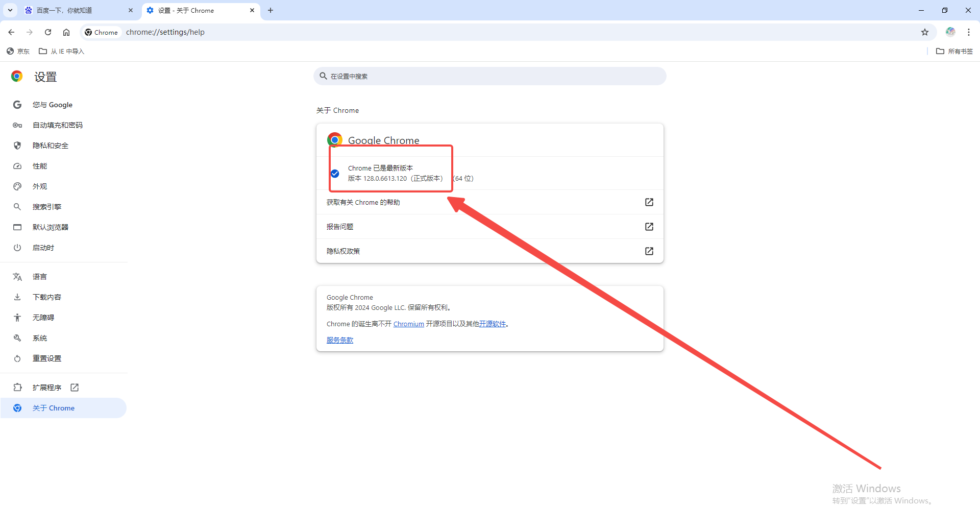Switch to the 百度一下，你就知道 tab
Viewport: 980px width, 531px height.
(79, 10)
